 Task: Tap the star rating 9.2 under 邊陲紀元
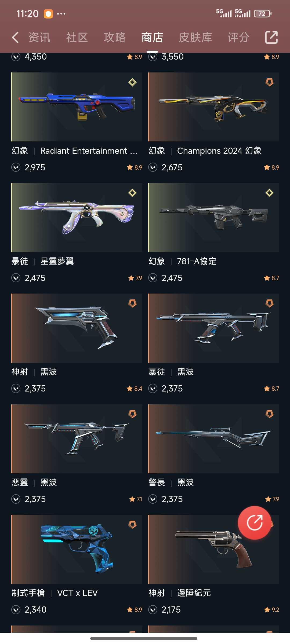point(272,610)
